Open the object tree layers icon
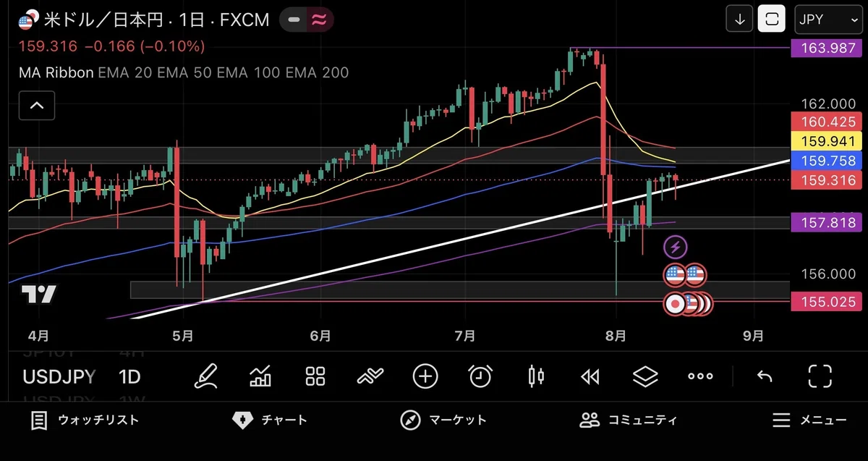Image resolution: width=868 pixels, height=461 pixels. coord(645,376)
